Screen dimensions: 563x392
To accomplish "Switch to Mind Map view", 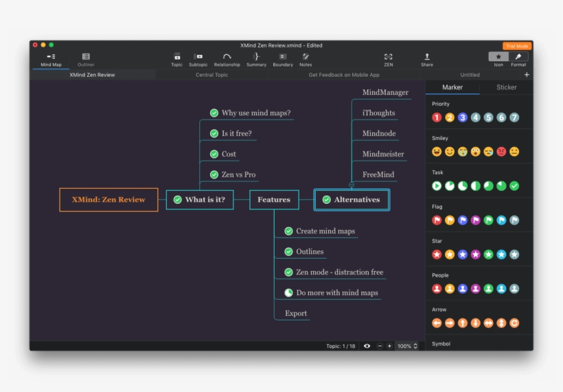I will point(51,60).
